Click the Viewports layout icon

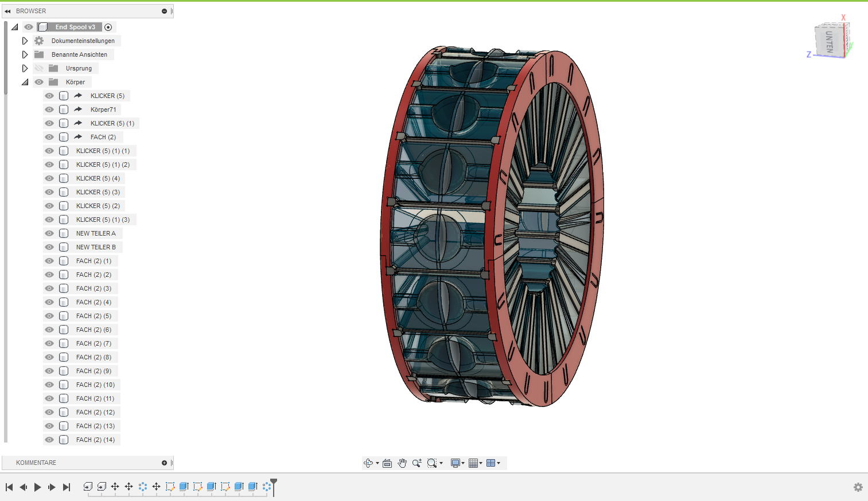[491, 463]
